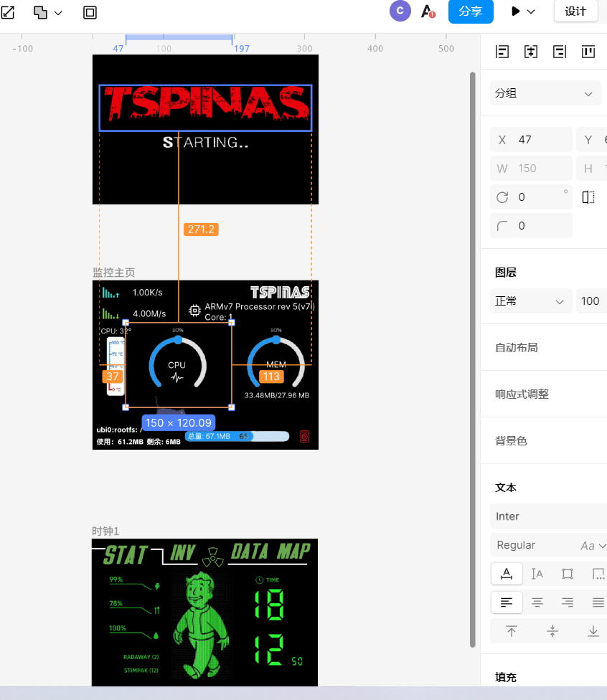Click the frame crop icon in toolbar
The image size is (607, 700).
[x=90, y=12]
